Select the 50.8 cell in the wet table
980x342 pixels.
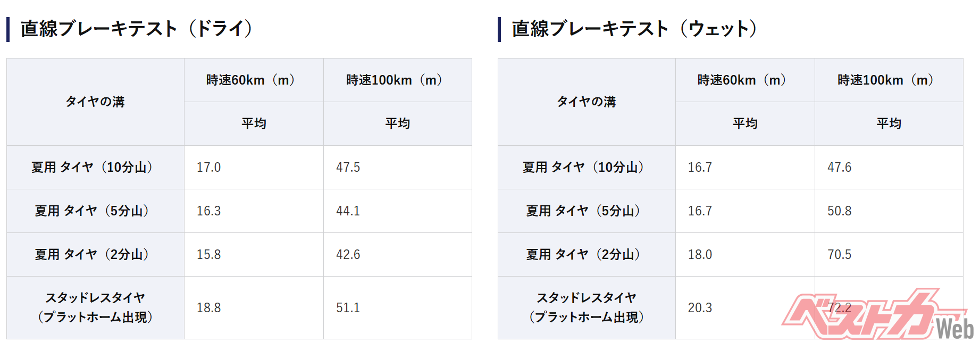(839, 211)
